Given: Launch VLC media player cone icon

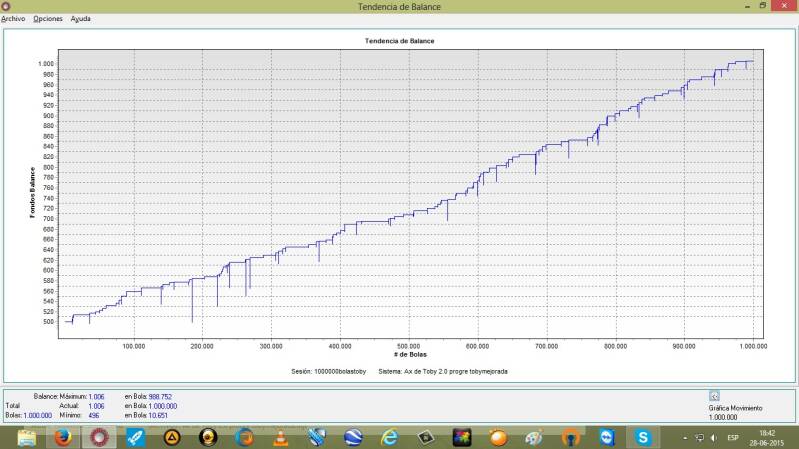Looking at the screenshot, I should (x=280, y=437).
